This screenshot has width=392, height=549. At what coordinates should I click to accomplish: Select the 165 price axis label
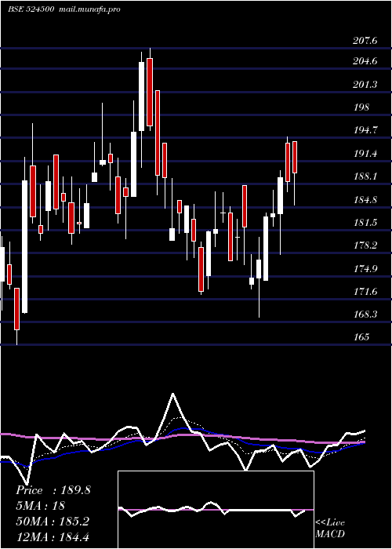(x=361, y=337)
